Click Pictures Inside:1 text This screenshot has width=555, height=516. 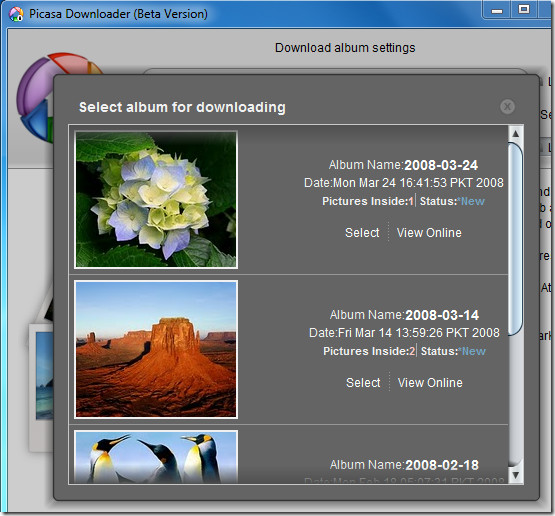368,201
